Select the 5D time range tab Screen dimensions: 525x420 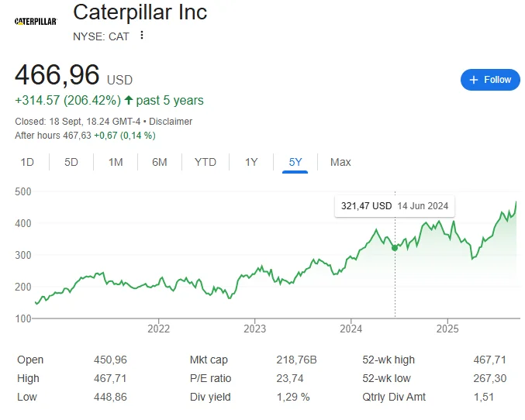(71, 162)
